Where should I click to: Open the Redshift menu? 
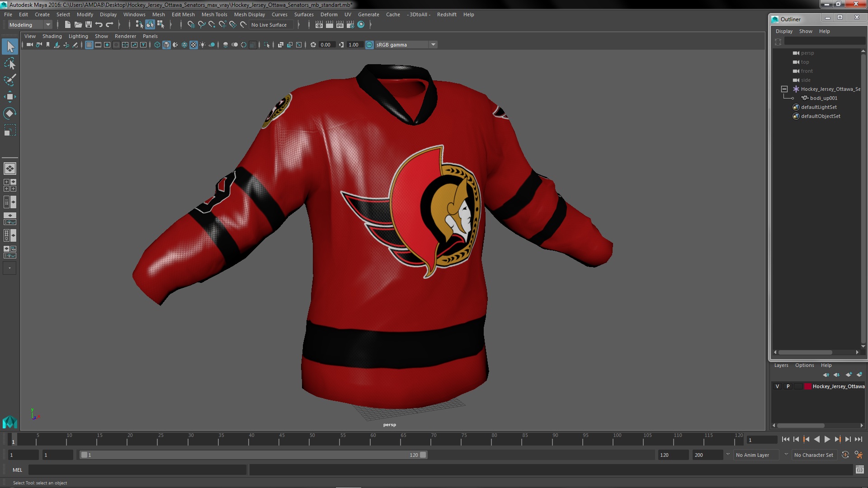tap(447, 14)
